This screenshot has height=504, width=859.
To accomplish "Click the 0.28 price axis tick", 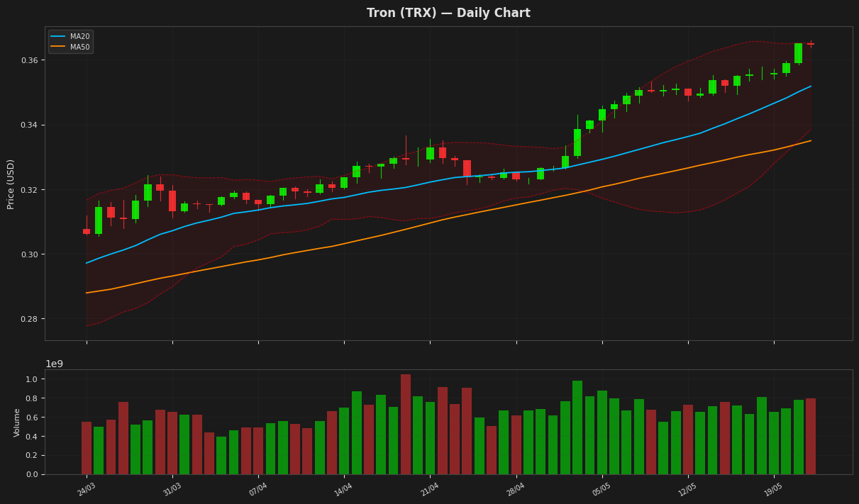I will pos(30,319).
